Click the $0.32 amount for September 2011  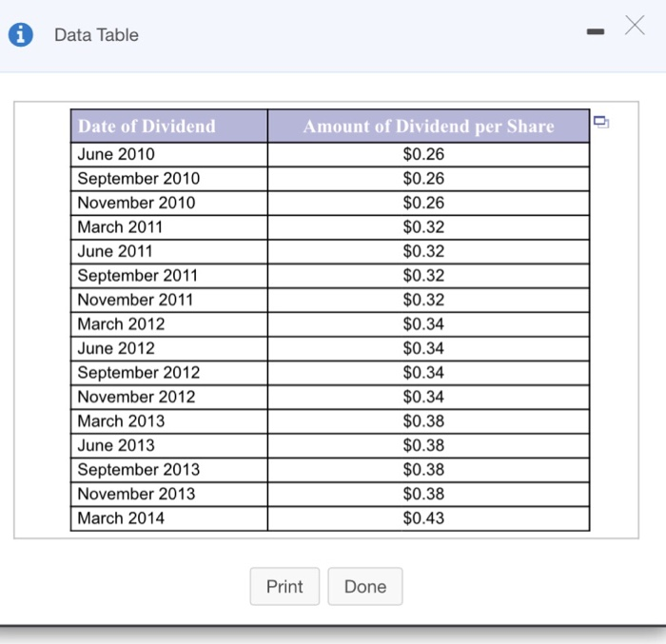click(x=428, y=276)
